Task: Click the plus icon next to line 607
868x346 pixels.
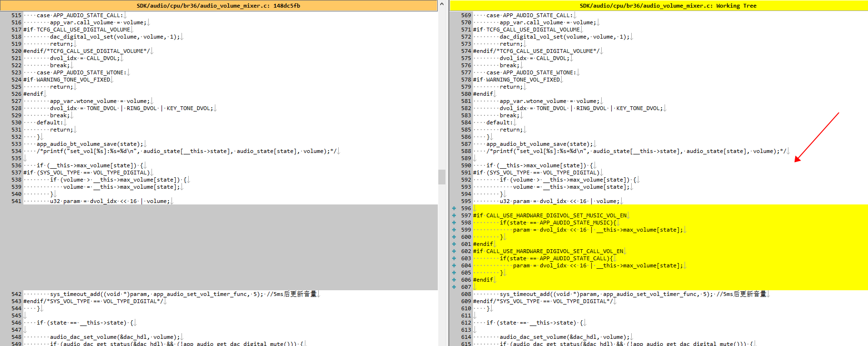Action: pyautogui.click(x=454, y=287)
